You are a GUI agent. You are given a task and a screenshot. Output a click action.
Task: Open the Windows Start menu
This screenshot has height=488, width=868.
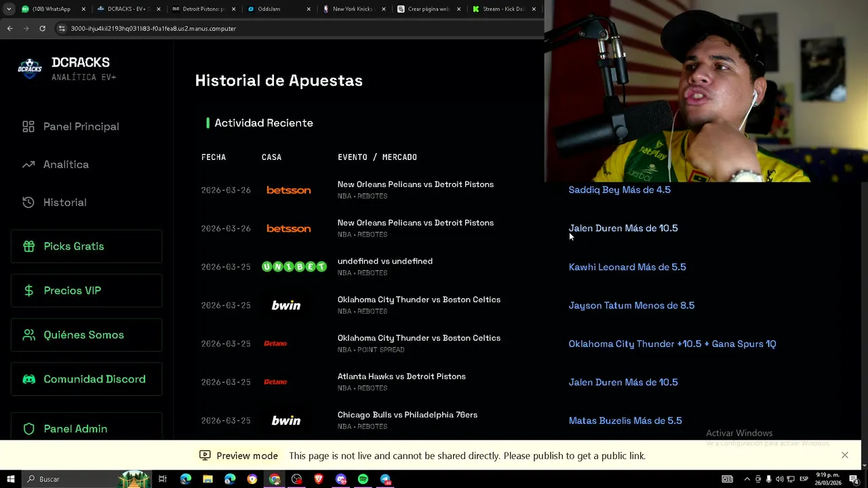pyautogui.click(x=10, y=479)
